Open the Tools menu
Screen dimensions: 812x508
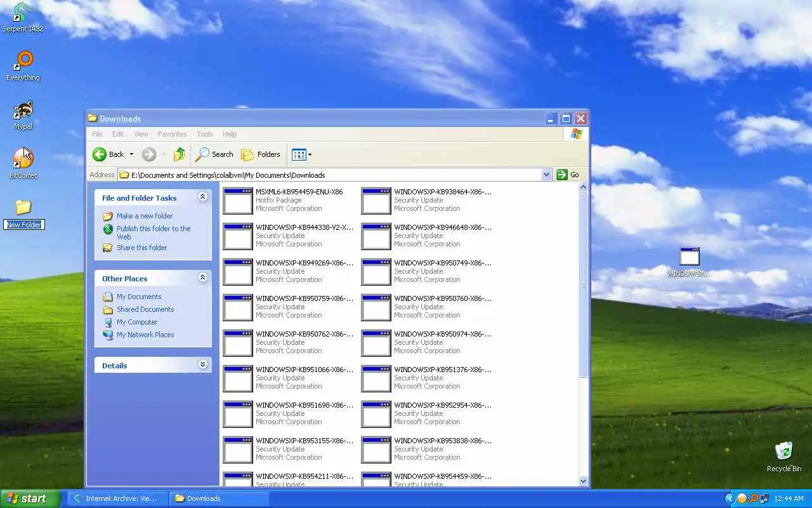pos(204,134)
